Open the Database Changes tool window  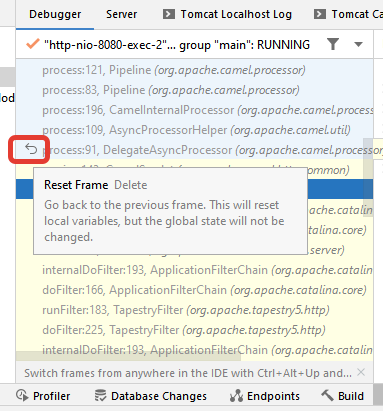150,396
